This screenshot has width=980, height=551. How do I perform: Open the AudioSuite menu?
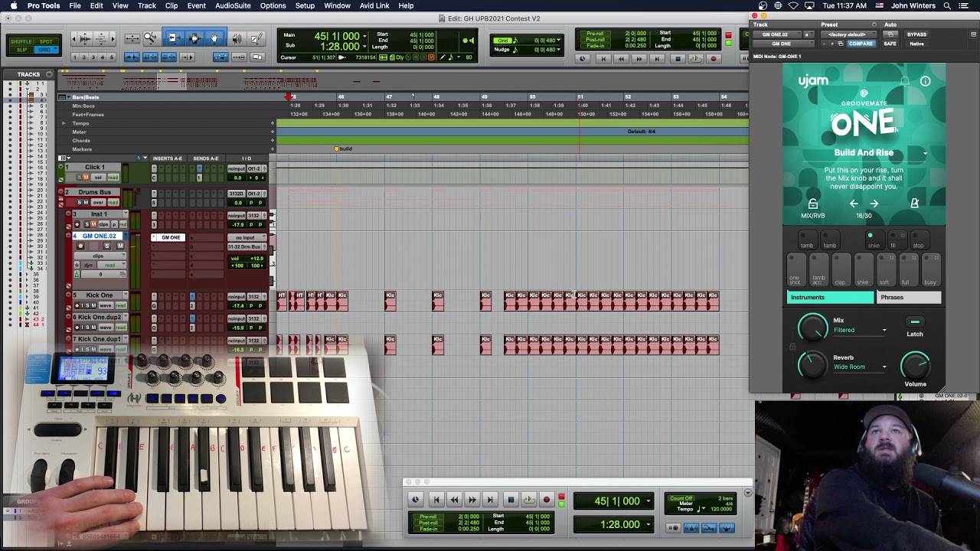(x=233, y=6)
